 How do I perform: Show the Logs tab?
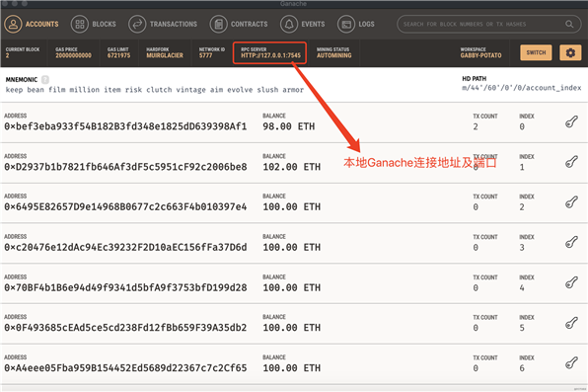point(356,24)
